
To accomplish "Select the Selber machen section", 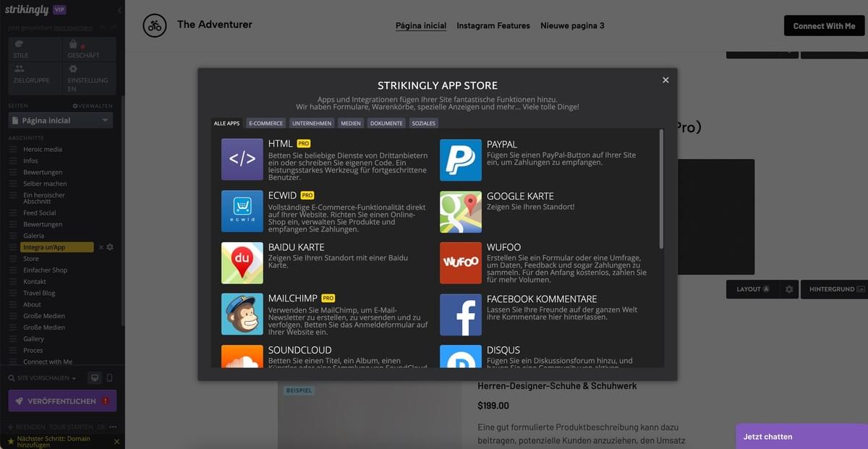I will click(x=45, y=184).
